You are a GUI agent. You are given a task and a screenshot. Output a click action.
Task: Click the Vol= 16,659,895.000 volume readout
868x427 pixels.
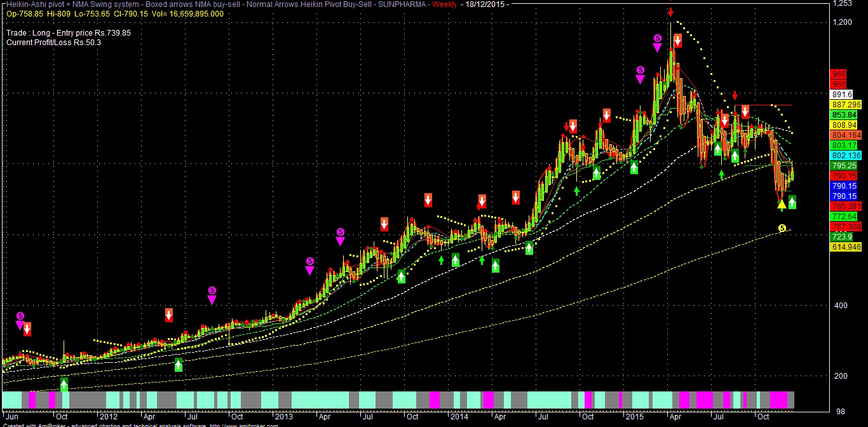click(187, 13)
